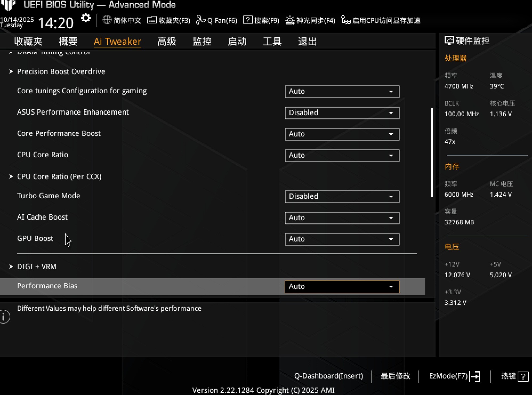Open the CPU Core Ratio dropdown
Viewport: 532px width, 395px height.
coord(342,155)
